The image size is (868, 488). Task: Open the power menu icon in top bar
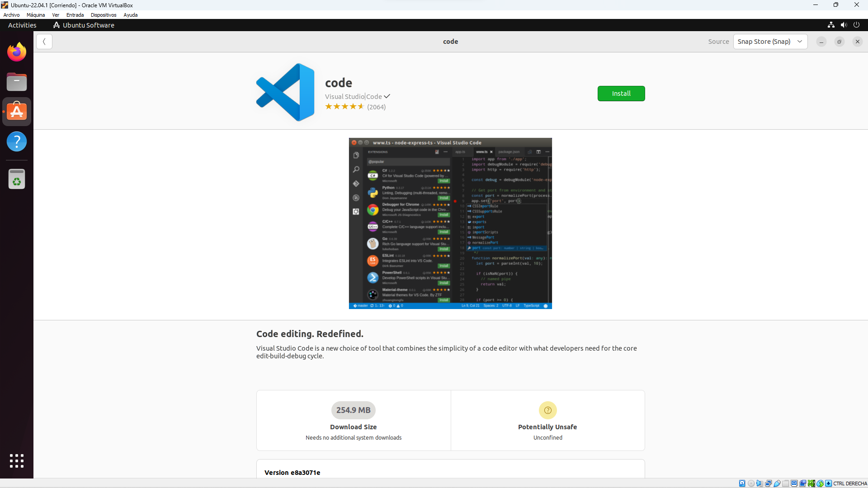(x=856, y=25)
